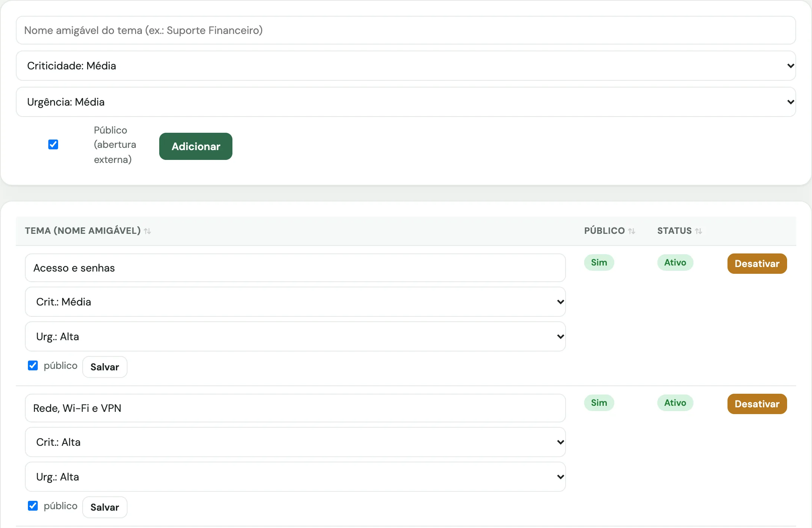812x528 pixels.
Task: Sort by Status column arrows
Action: pyautogui.click(x=698, y=231)
